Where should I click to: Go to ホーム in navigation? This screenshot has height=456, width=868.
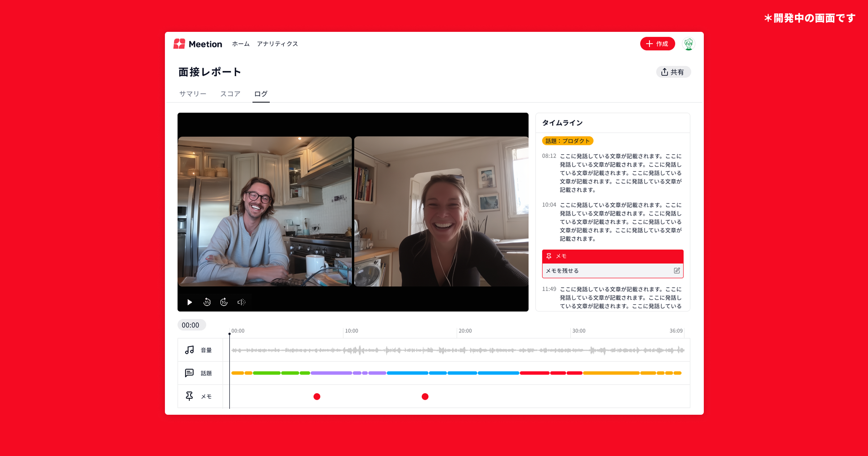241,44
